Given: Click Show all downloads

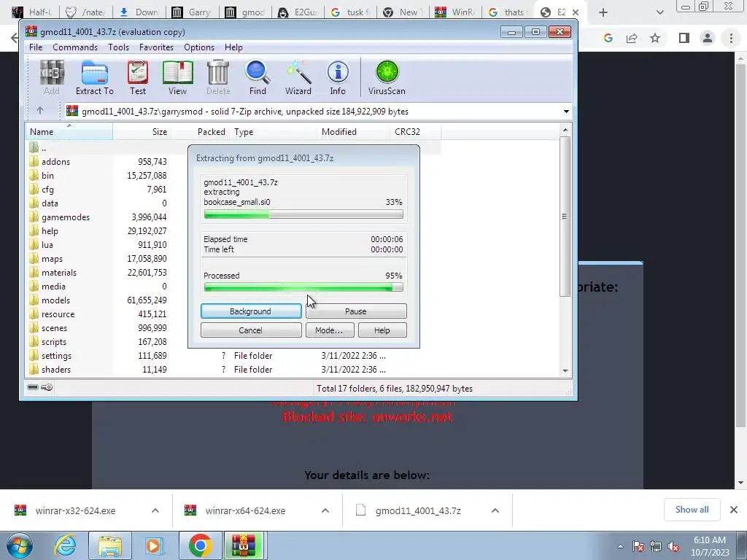Looking at the screenshot, I should pos(692,510).
